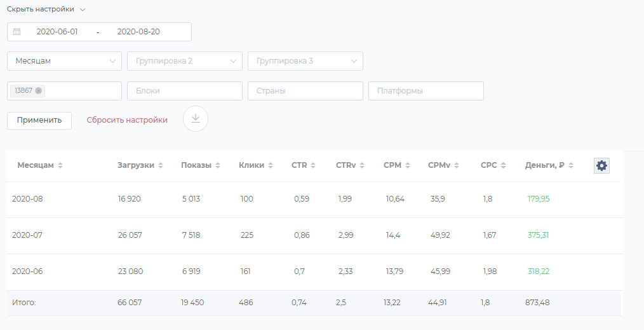
Task: Sort table by Клики column
Action: tap(271, 165)
